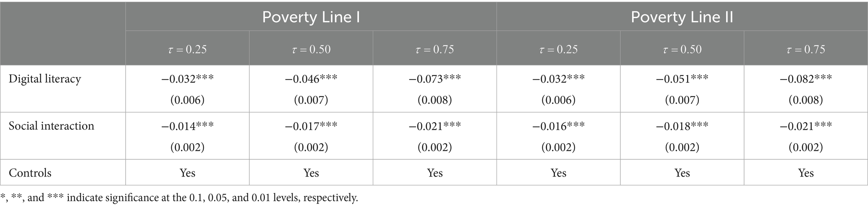Click the "Poverty Line II" header
Image resolution: width=868 pixels, height=208 pixels.
coord(682,17)
